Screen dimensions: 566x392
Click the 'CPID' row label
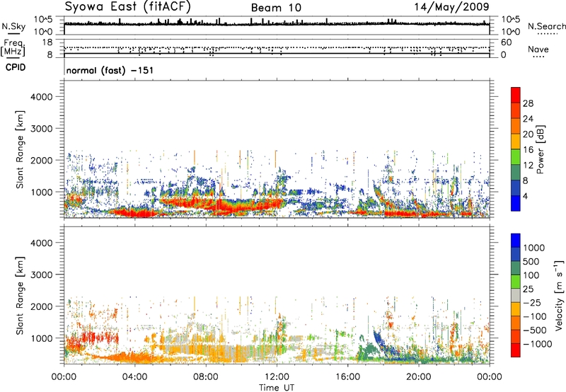pyautogui.click(x=16, y=67)
